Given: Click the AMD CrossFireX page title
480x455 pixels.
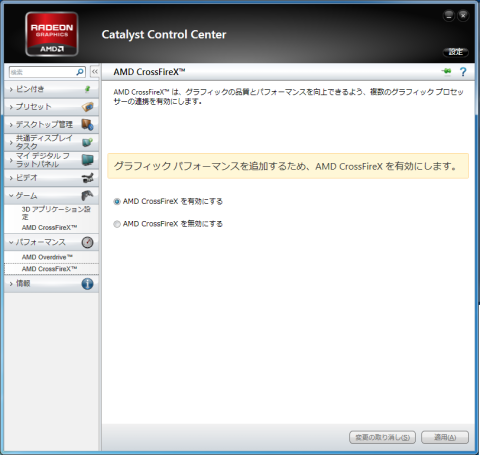Looking at the screenshot, I should pyautogui.click(x=149, y=72).
